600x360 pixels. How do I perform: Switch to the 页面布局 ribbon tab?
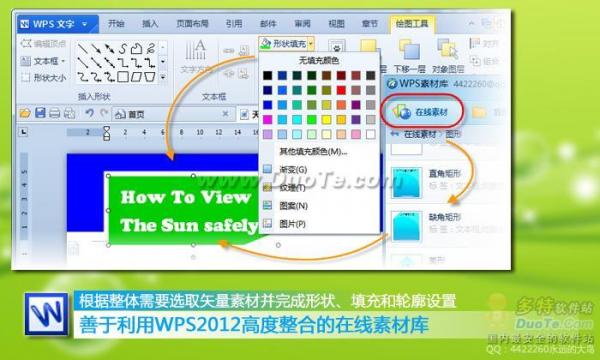[x=192, y=24]
